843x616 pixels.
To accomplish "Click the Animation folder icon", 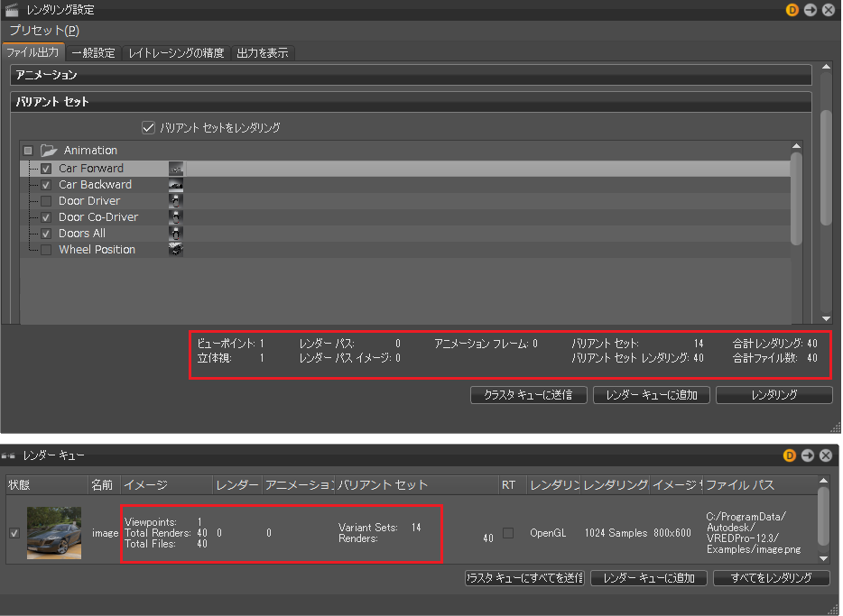I will coord(49,151).
